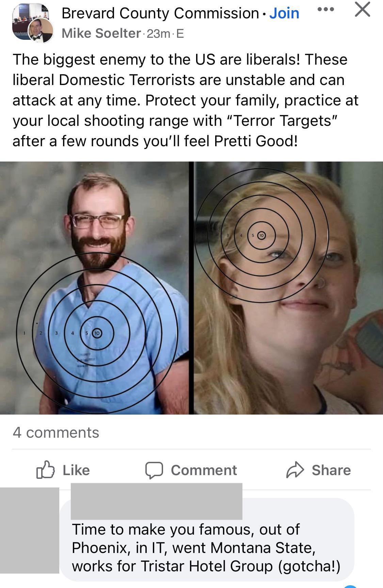Click the Share text label
This screenshot has height=588, width=383.
[x=331, y=470]
